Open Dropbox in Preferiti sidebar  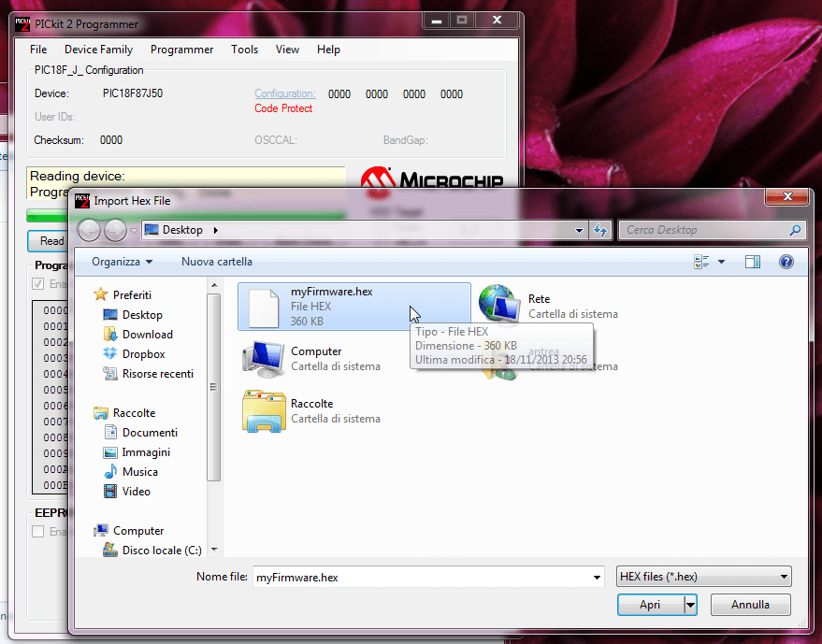tap(143, 354)
